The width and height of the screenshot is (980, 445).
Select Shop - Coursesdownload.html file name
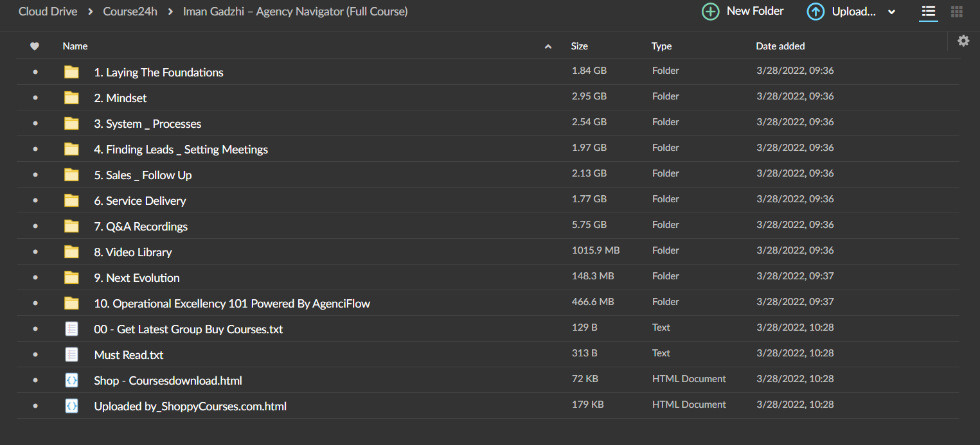(168, 381)
